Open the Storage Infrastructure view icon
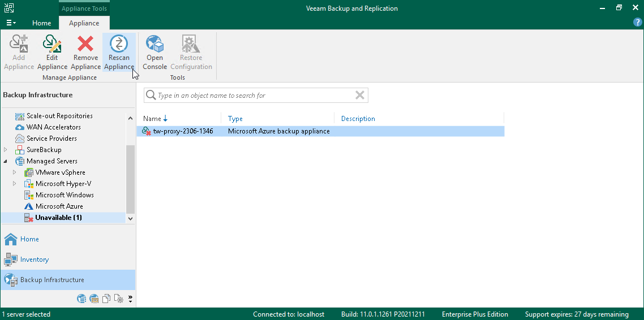The height and width of the screenshot is (320, 644). point(81,299)
